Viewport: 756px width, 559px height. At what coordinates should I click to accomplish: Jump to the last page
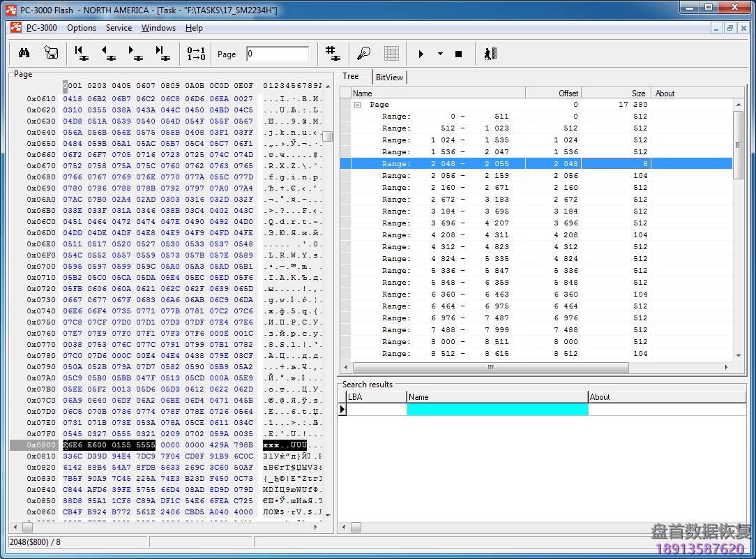[162, 54]
